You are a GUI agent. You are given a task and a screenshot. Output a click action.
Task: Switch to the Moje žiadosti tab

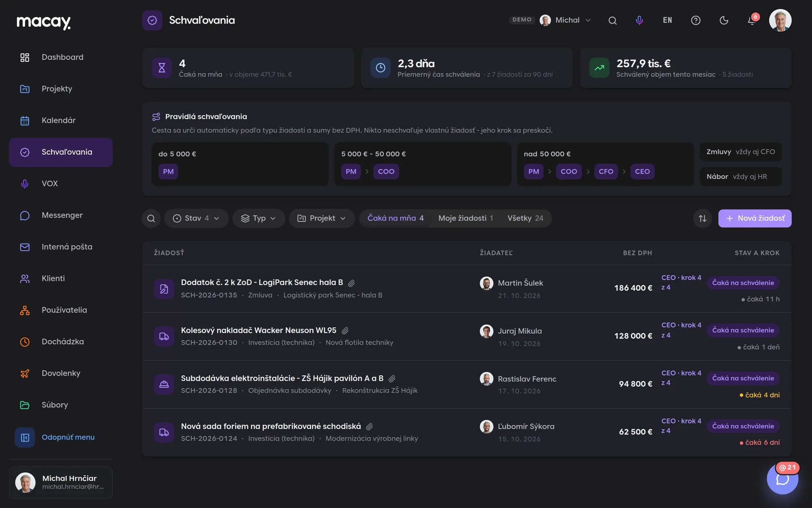[x=466, y=218]
